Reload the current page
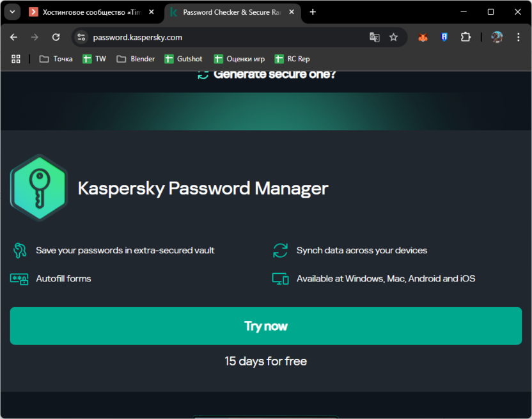 click(x=56, y=37)
